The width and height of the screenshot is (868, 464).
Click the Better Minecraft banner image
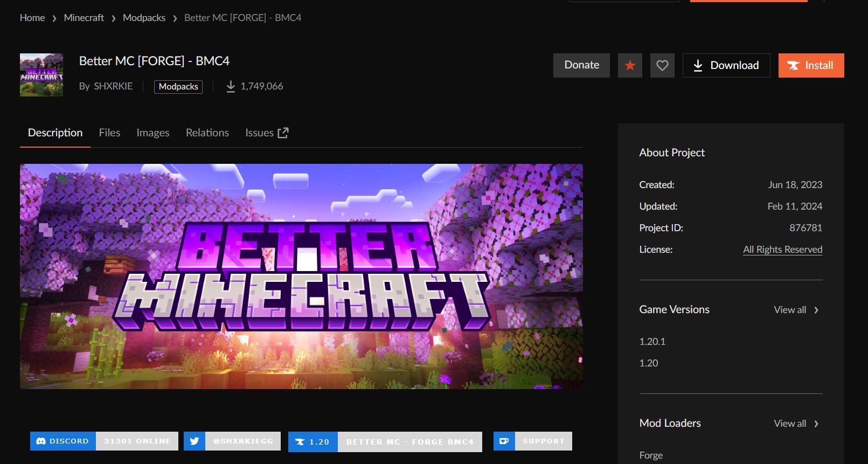(301, 276)
